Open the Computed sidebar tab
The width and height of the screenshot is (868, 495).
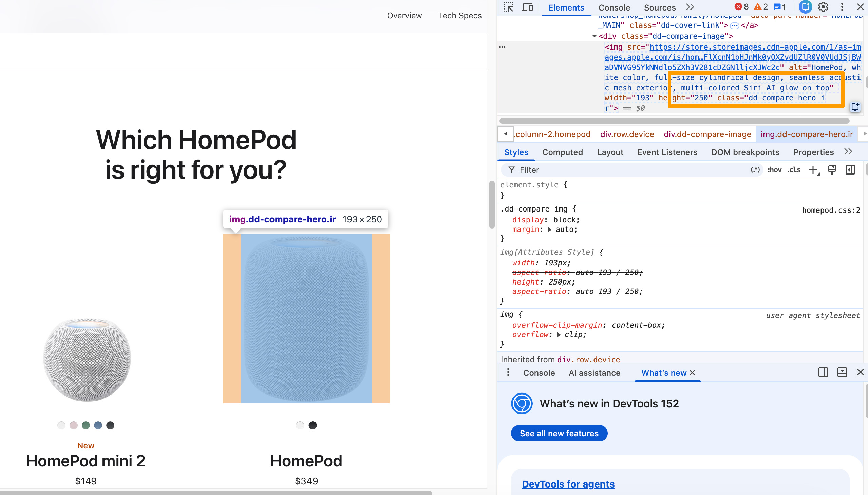click(x=562, y=152)
